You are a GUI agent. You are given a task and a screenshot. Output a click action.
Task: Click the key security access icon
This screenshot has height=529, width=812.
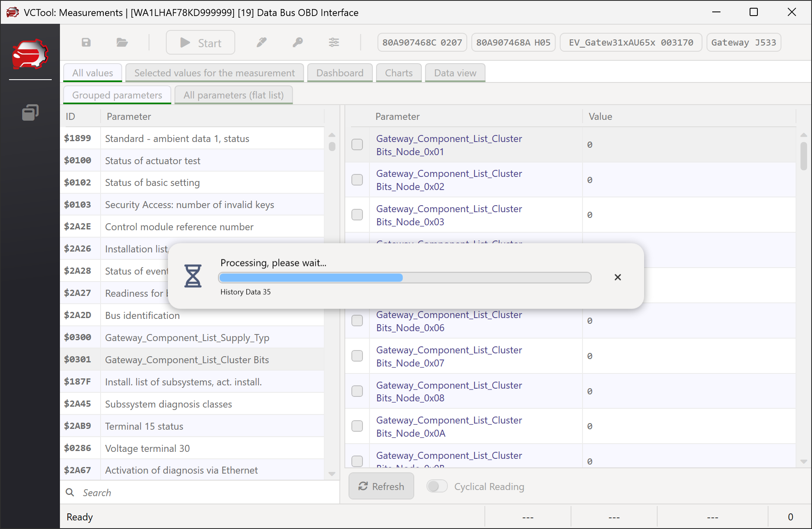298,42
